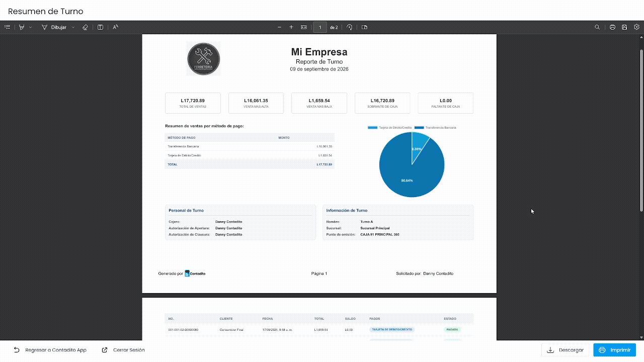Click the blue Imprimir button
This screenshot has height=362, width=644.
pos(614,350)
